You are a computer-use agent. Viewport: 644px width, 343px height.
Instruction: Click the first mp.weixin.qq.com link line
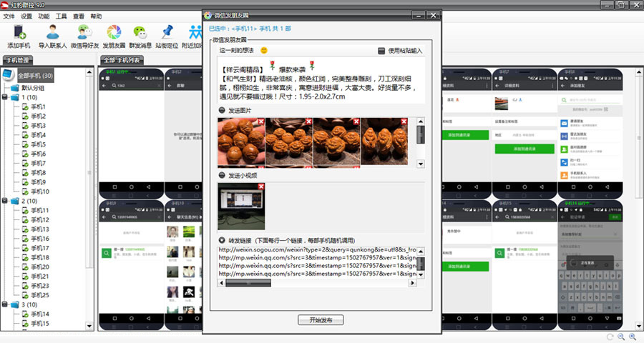(x=318, y=258)
